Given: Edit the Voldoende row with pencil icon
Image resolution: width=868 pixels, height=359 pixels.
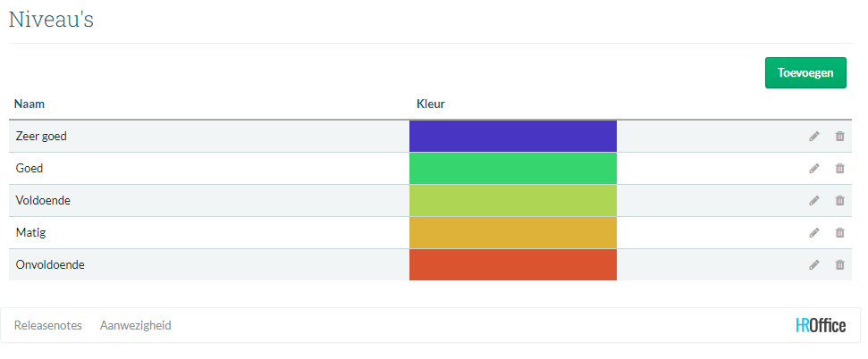Looking at the screenshot, I should point(813,201).
